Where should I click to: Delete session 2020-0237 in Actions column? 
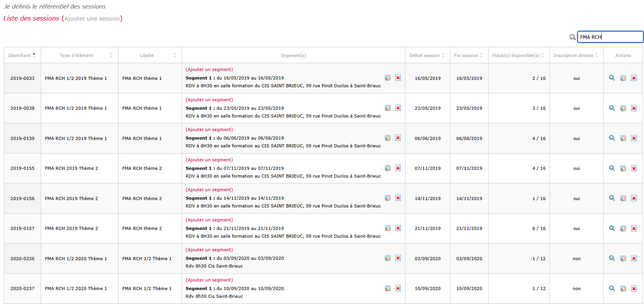[x=634, y=288]
